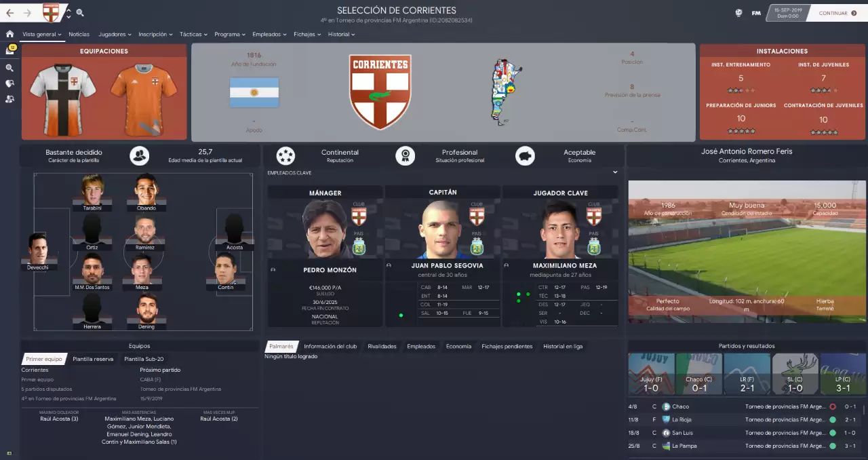
Task: Open the club search icon in the sidebar
Action: (x=9, y=83)
